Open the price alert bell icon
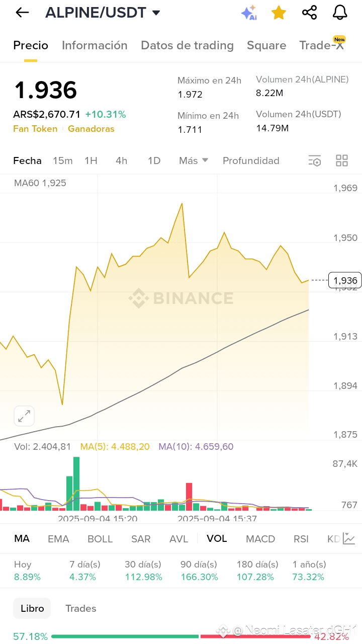 340,13
